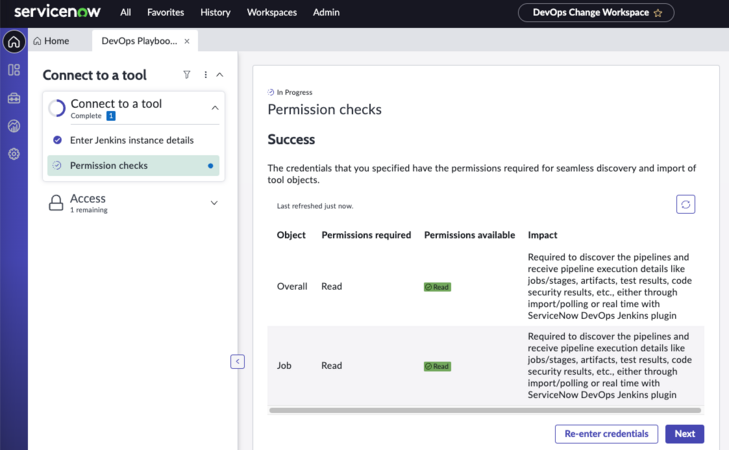Click the ServiceNow logo
729x450 pixels.
coord(57,12)
